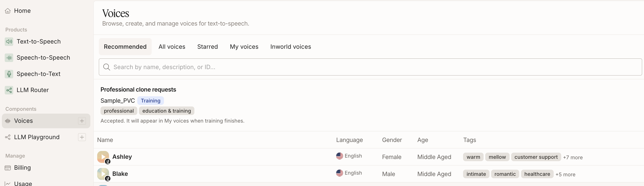Viewport: 644px width, 186px height.
Task: Expand Ashley's '+7 more' tags
Action: pyautogui.click(x=573, y=157)
